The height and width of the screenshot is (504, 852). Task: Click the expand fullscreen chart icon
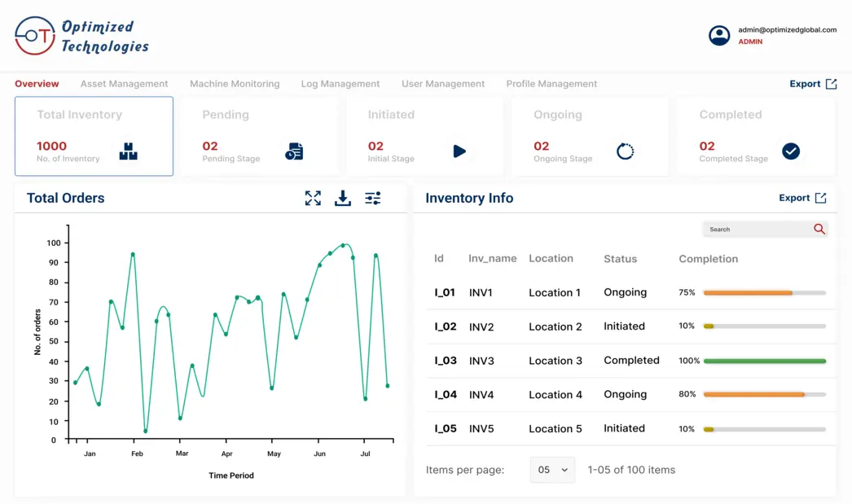click(313, 198)
